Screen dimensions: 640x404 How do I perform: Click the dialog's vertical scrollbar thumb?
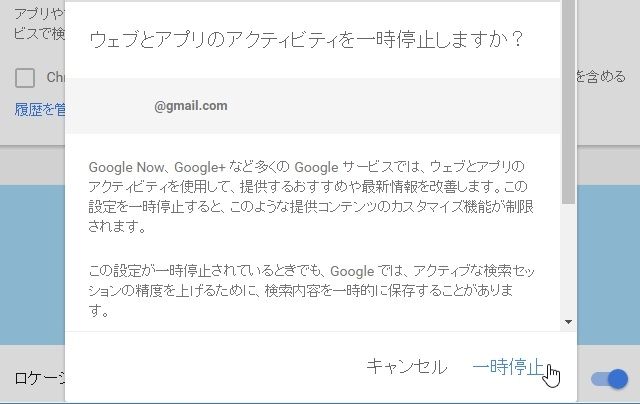568,102
